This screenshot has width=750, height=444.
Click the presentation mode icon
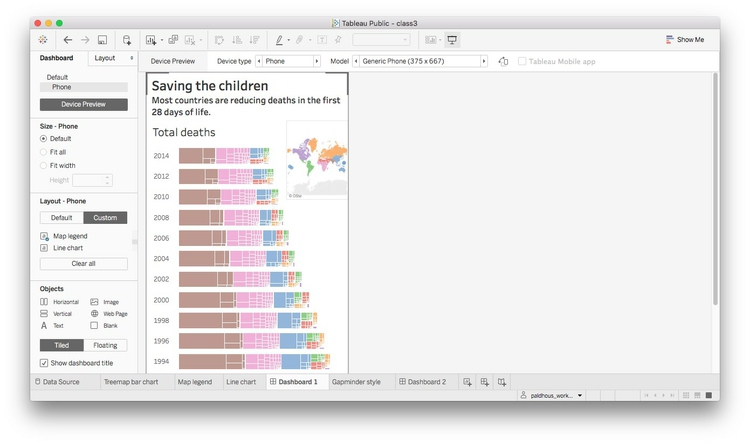coord(452,40)
